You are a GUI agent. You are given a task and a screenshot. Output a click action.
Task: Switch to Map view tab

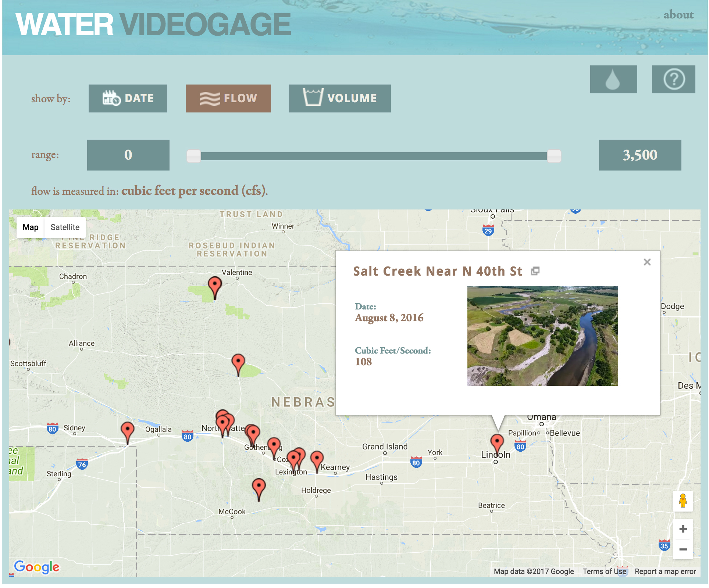click(x=31, y=227)
